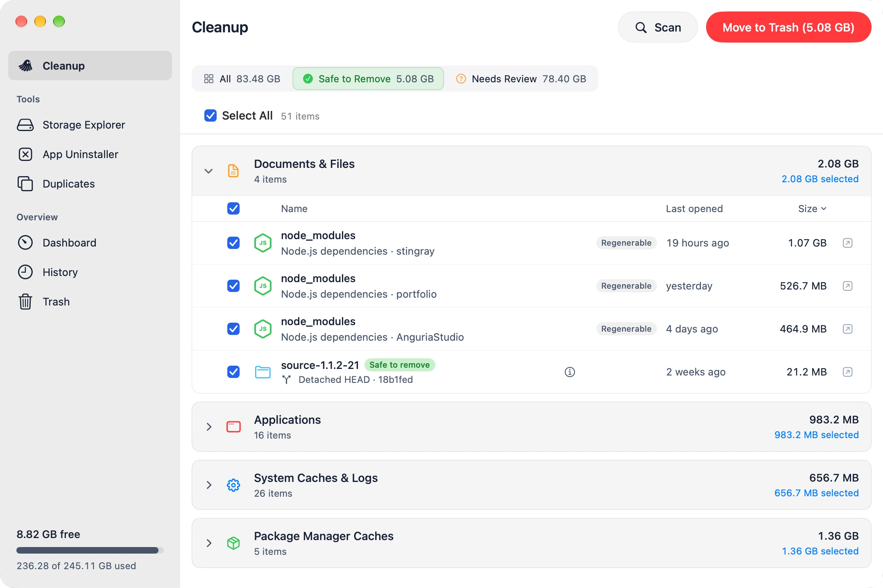Click the folder icon of source-1.1.2-21
Viewport: 883px width, 588px height.
coord(263,372)
